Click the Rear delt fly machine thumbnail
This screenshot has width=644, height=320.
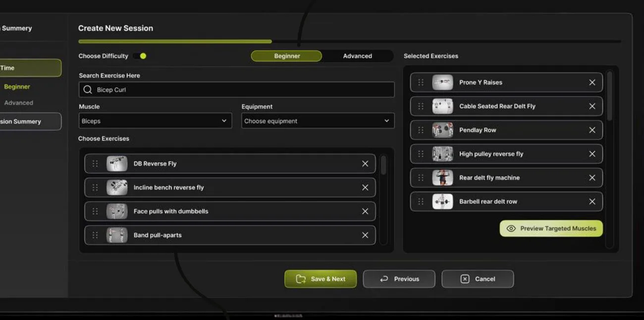point(442,178)
